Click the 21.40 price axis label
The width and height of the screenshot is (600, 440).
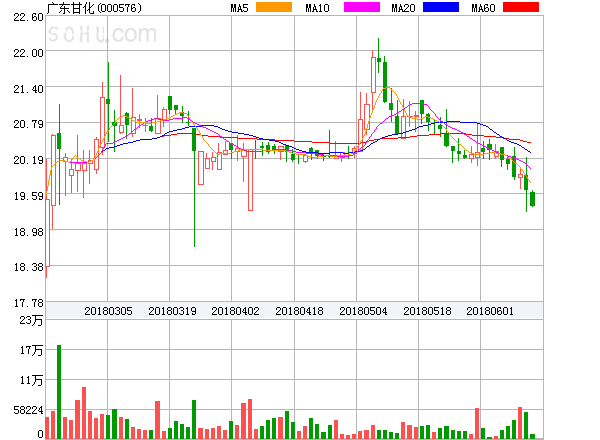point(28,89)
